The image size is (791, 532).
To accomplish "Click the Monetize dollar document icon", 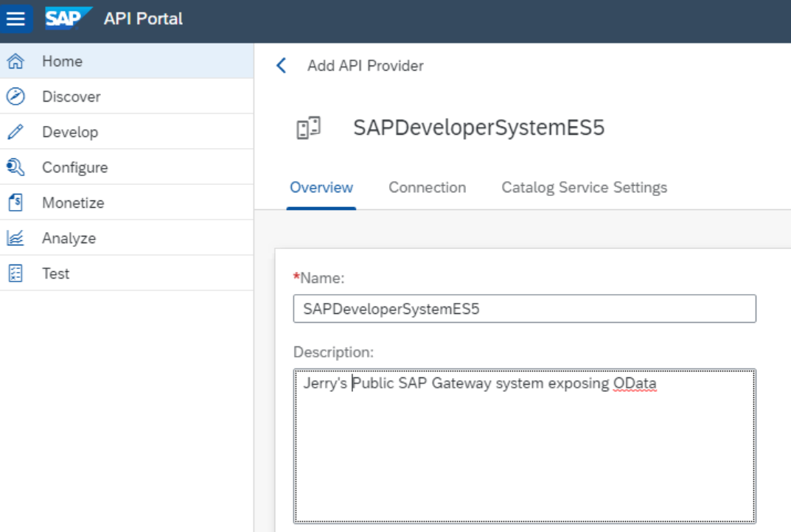I will pyautogui.click(x=15, y=203).
